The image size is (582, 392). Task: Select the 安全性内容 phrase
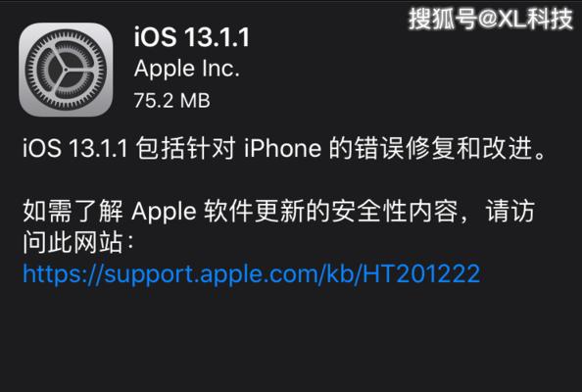(x=394, y=211)
